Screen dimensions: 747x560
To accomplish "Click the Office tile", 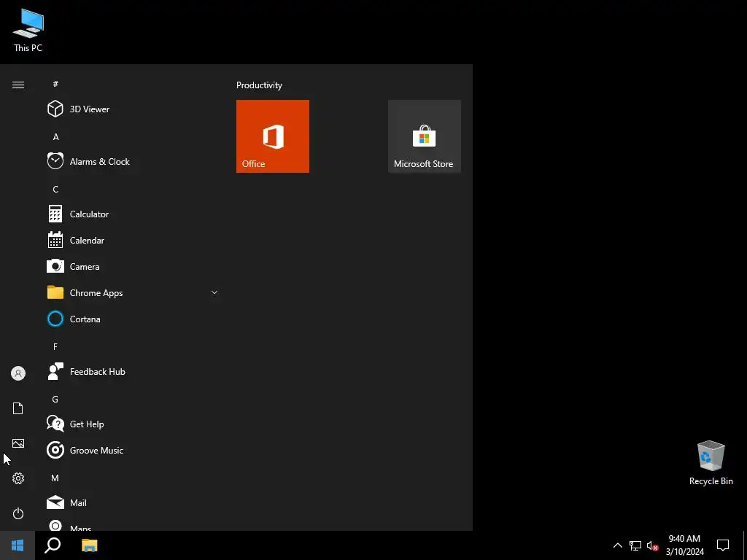I will (x=273, y=136).
